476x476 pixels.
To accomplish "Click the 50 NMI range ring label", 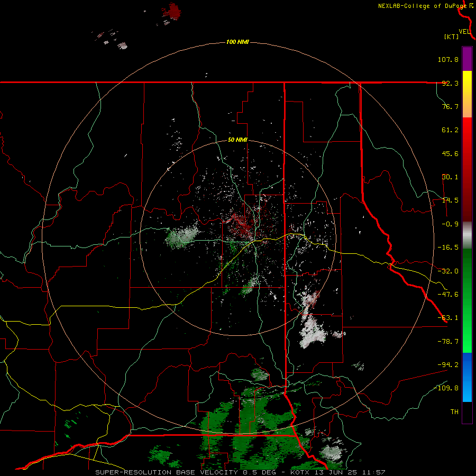I will pyautogui.click(x=237, y=140).
